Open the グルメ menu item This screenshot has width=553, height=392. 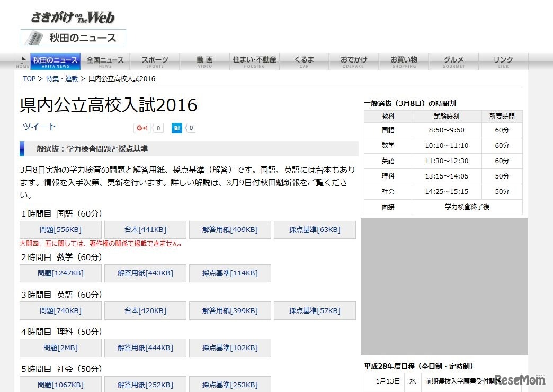(x=453, y=60)
